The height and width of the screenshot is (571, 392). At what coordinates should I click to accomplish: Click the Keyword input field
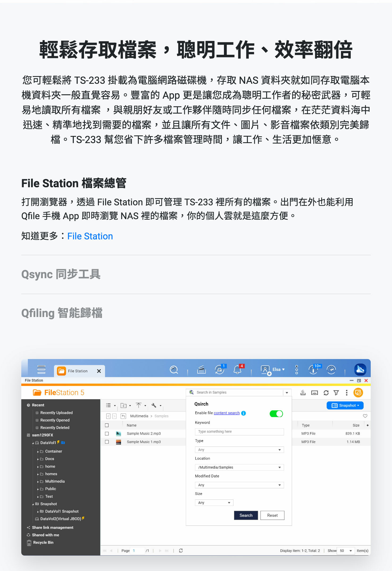point(239,432)
